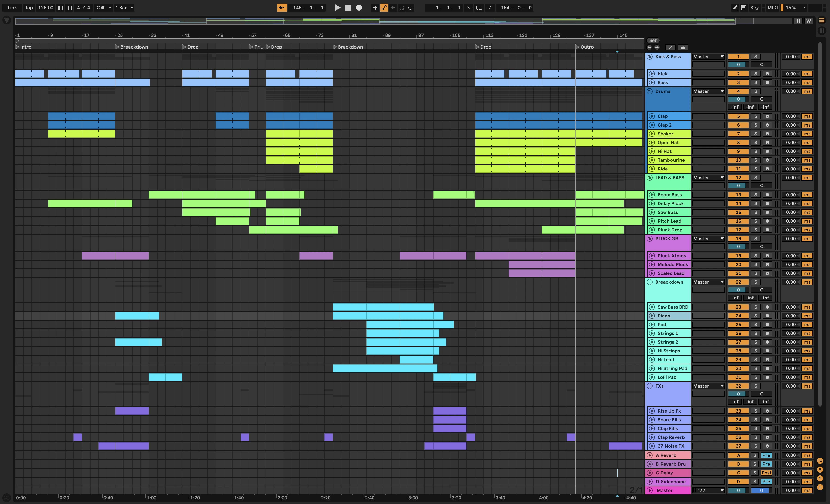Viewport: 830px width, 504px height.
Task: Show In/Out section via I-O button
Action: 820,461
